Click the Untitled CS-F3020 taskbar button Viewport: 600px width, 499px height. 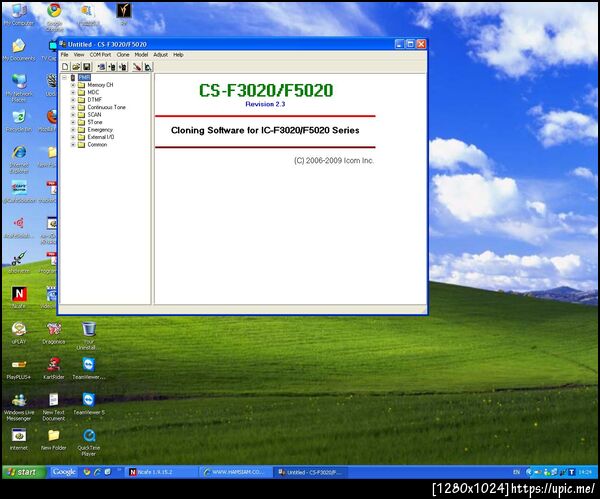[x=310, y=472]
